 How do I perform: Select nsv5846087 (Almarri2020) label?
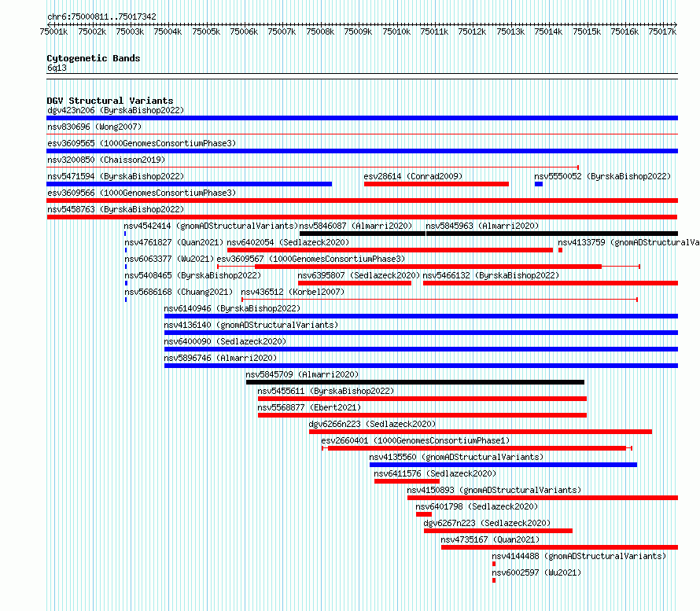[x=356, y=226]
